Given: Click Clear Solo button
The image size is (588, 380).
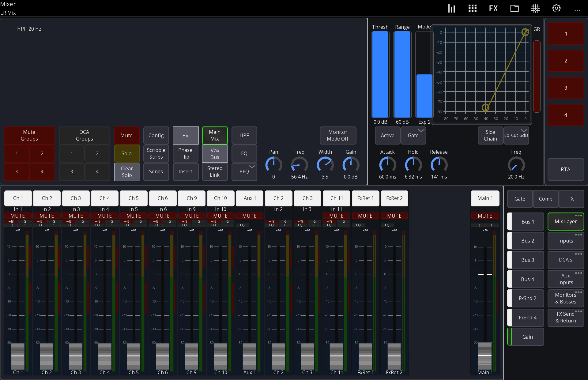Looking at the screenshot, I should (x=127, y=172).
